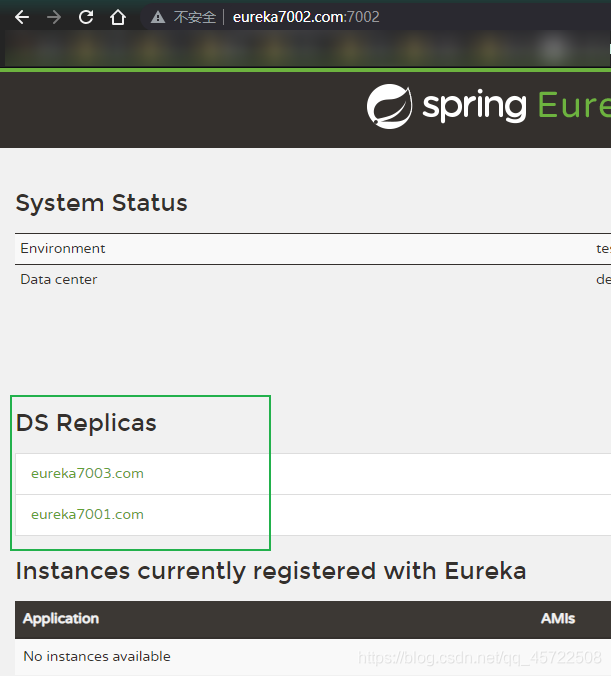This screenshot has width=611, height=676.
Task: Click the browser back arrow
Action: tap(22, 17)
